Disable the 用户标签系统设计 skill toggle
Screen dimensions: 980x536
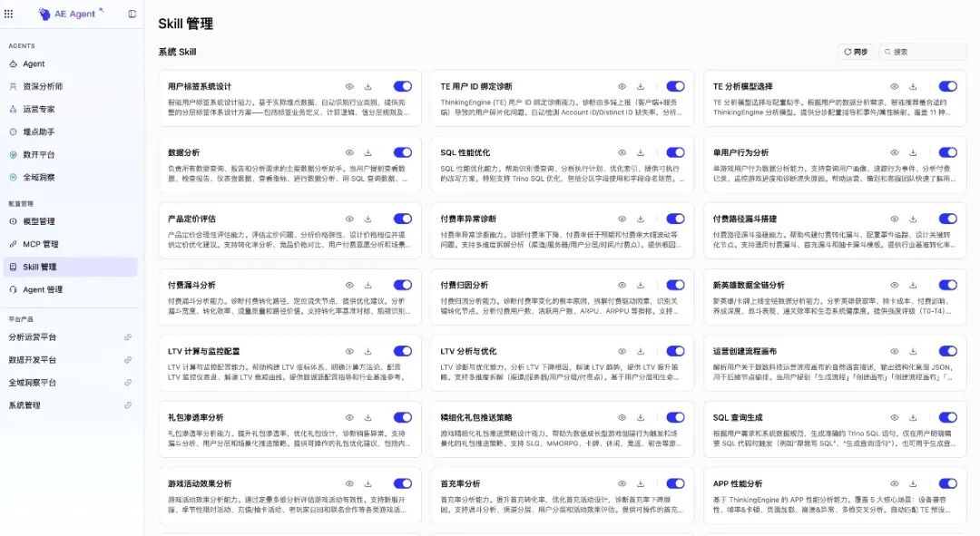(x=403, y=86)
